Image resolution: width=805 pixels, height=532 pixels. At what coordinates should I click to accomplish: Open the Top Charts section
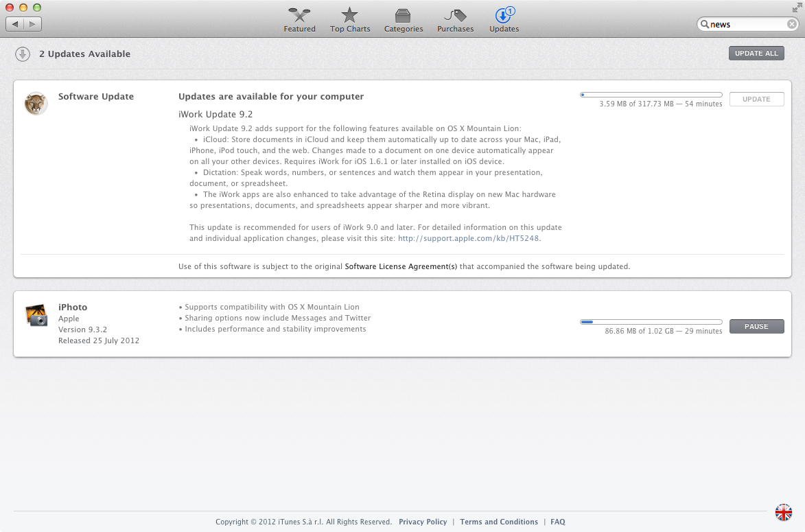(x=349, y=21)
